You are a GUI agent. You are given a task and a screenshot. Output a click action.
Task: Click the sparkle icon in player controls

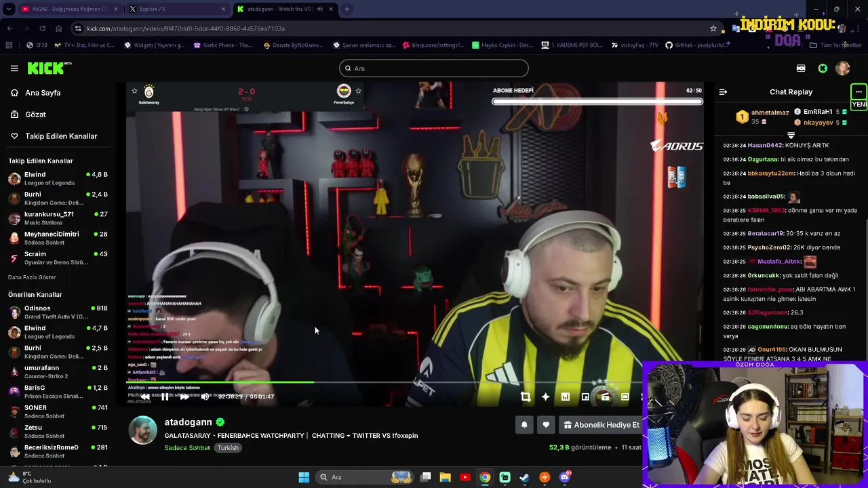pyautogui.click(x=545, y=397)
